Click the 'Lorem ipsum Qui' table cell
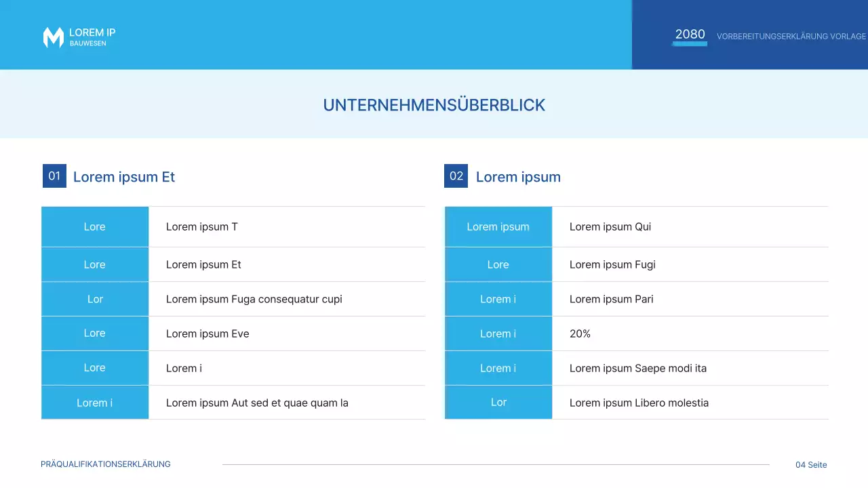868x488 pixels. tap(610, 227)
